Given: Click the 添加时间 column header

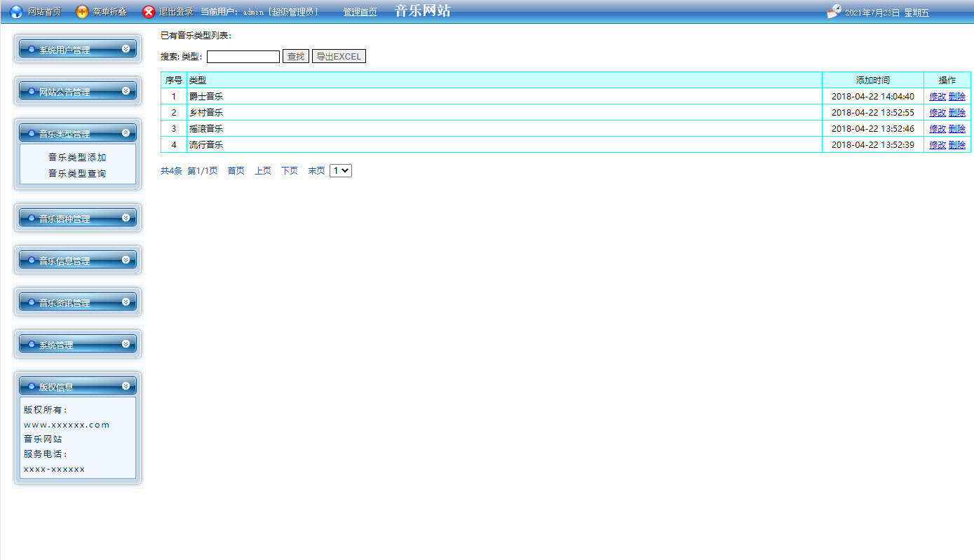Looking at the screenshot, I should (873, 81).
